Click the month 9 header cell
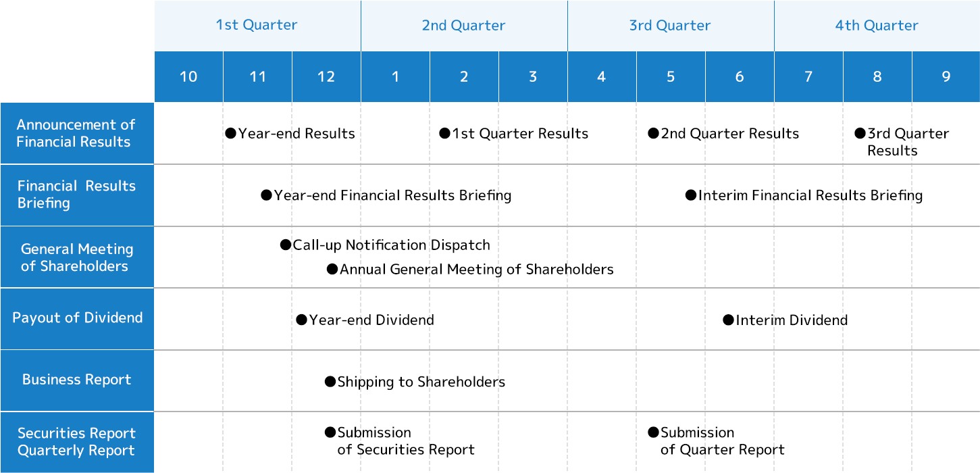The width and height of the screenshot is (980, 473). pyautogui.click(x=946, y=76)
